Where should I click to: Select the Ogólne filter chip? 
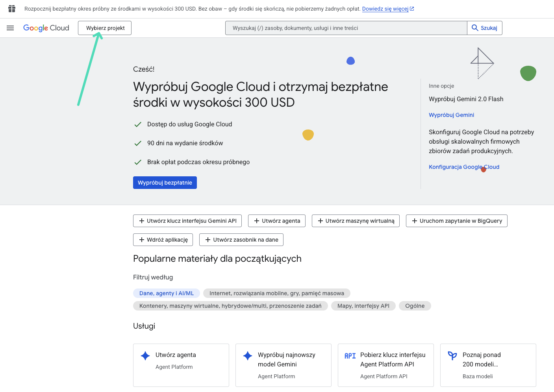pos(415,306)
